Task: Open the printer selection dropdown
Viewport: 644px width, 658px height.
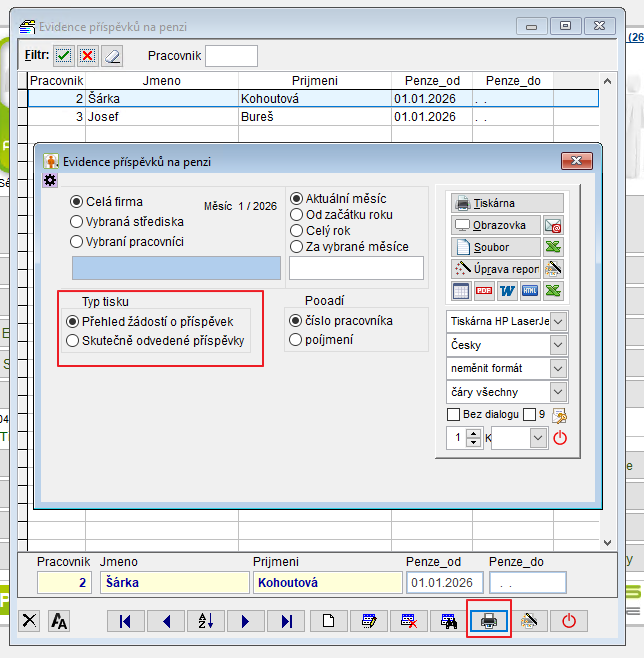Action: tap(558, 321)
